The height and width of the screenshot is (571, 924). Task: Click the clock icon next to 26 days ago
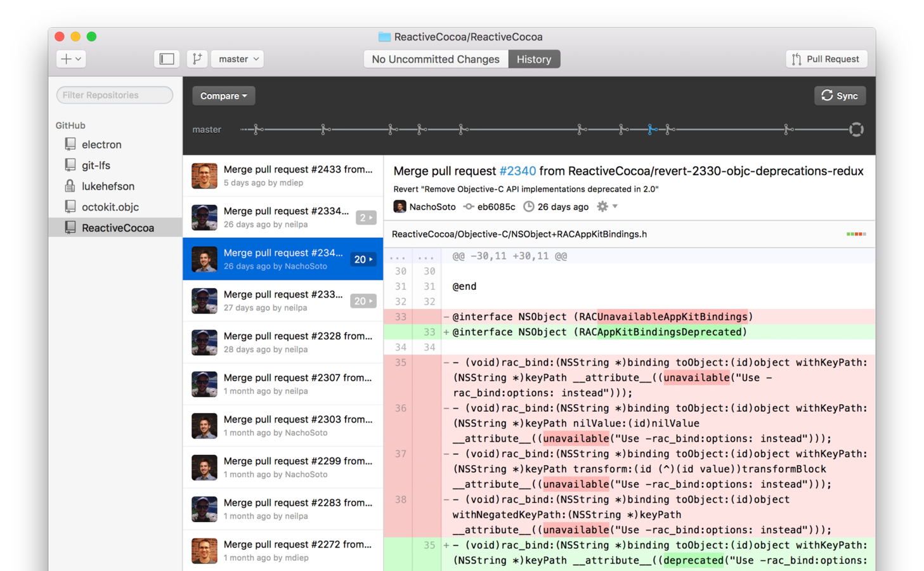529,207
